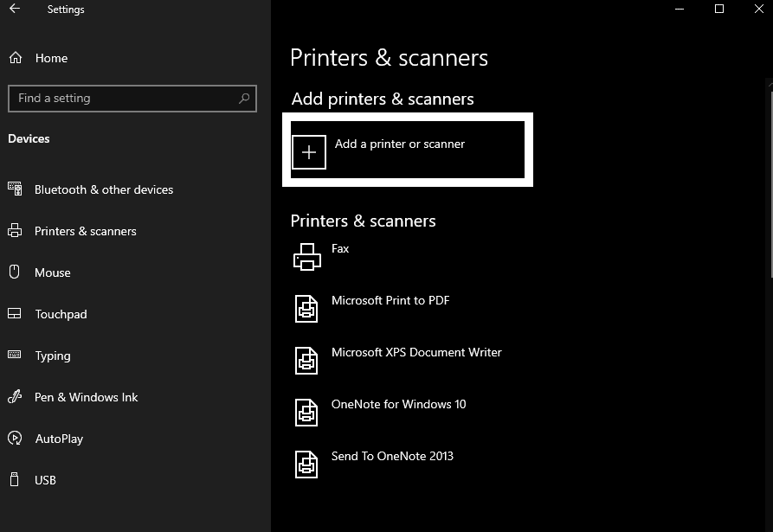
Task: Click the Touchpad icon
Action: tap(15, 313)
